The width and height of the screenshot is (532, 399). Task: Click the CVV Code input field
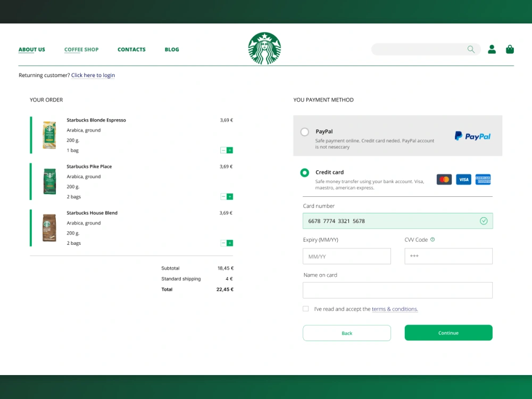pyautogui.click(x=448, y=256)
